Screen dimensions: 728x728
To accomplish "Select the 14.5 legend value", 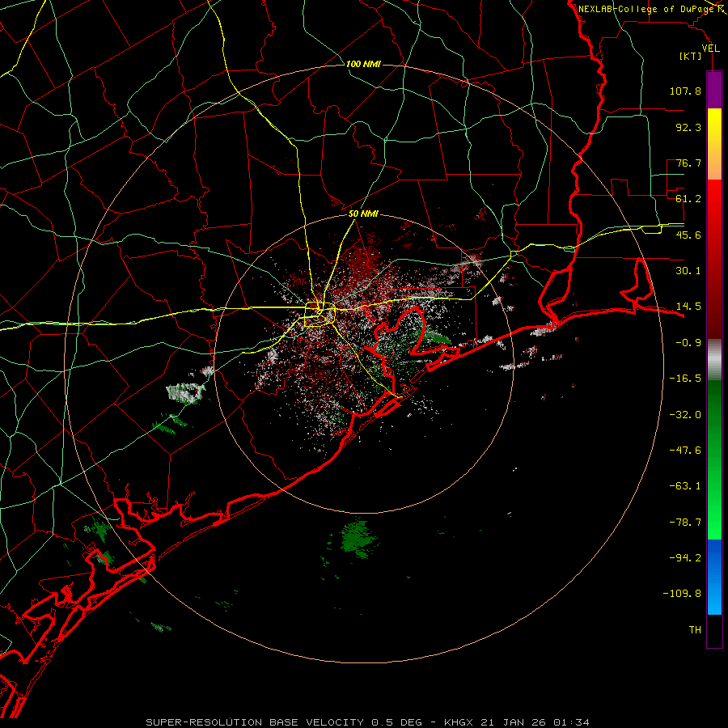I will click(x=688, y=307).
